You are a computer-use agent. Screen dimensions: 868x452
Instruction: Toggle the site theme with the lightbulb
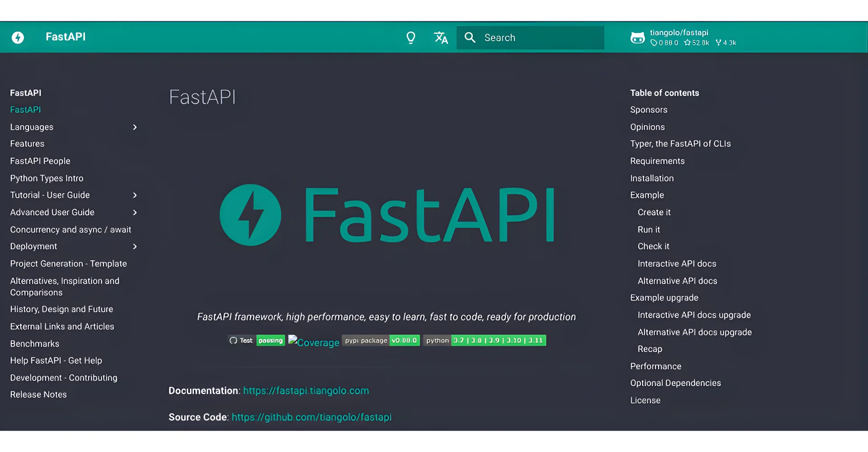(410, 38)
